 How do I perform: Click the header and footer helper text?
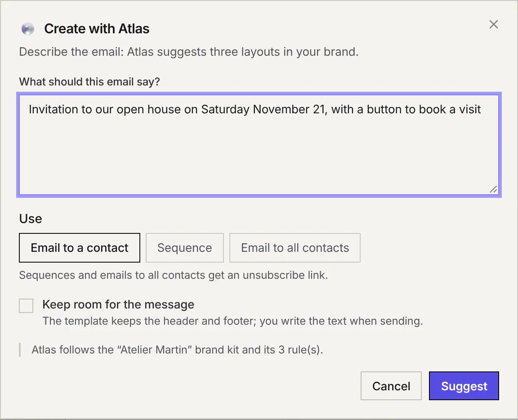(232, 321)
